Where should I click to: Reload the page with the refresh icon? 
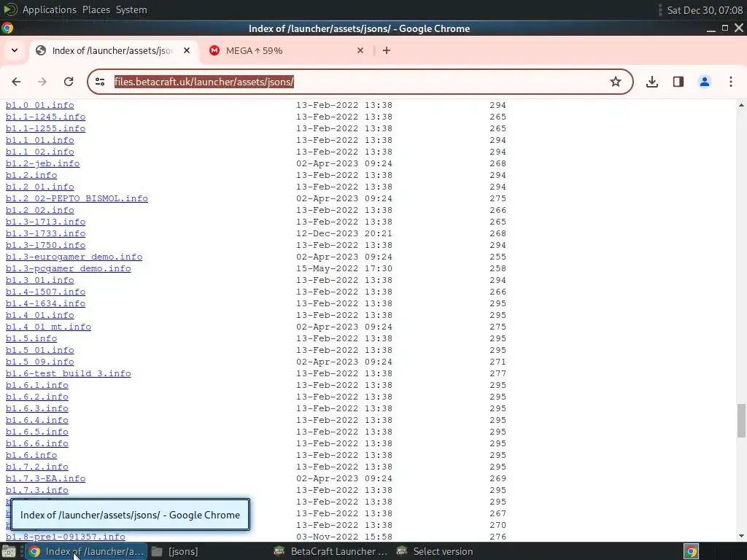point(69,82)
